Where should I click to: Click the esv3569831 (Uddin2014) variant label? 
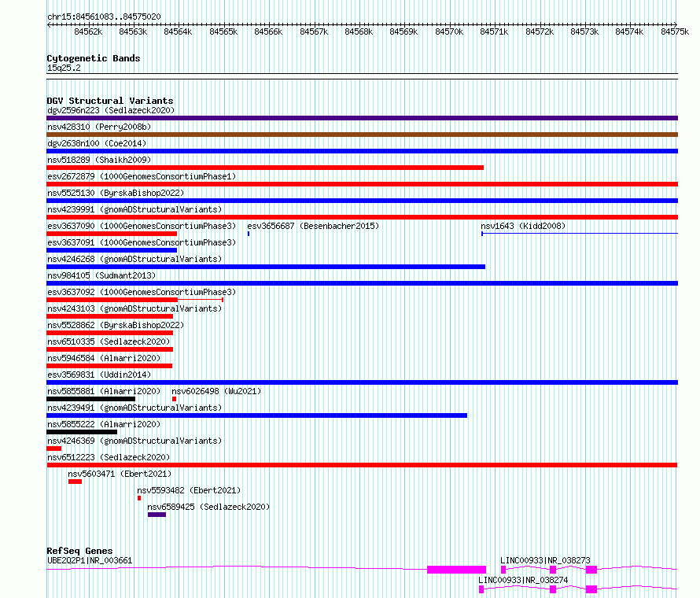pyautogui.click(x=99, y=375)
